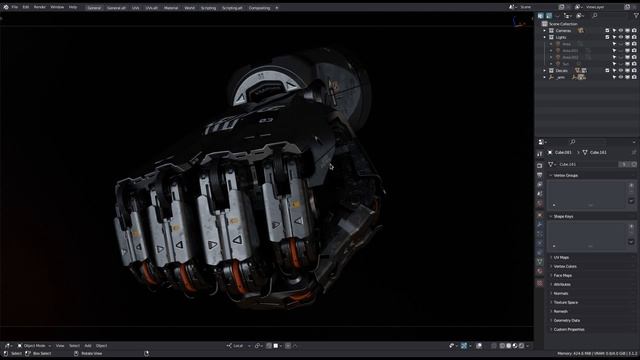Open the Render menu

[x=40, y=7]
